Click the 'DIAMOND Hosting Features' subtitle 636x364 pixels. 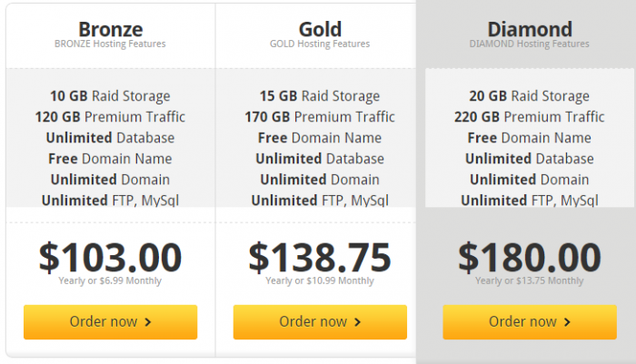coord(529,44)
